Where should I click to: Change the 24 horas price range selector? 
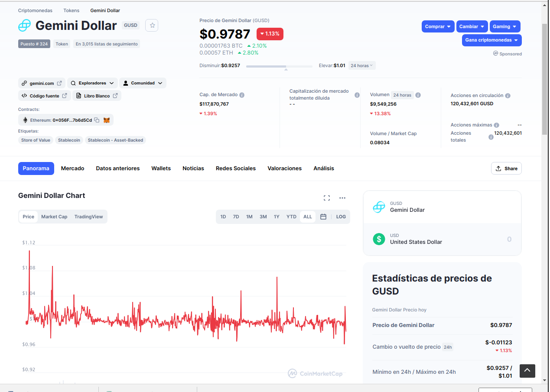(362, 66)
